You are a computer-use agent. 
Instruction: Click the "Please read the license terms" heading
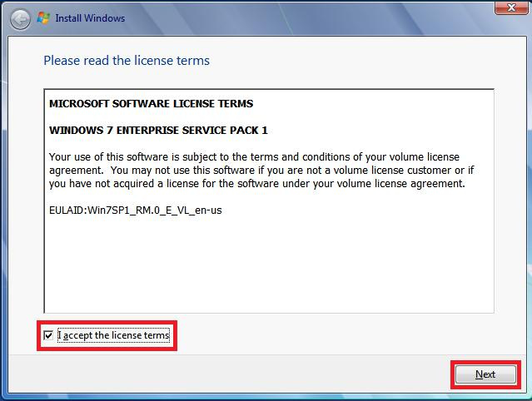tap(127, 61)
